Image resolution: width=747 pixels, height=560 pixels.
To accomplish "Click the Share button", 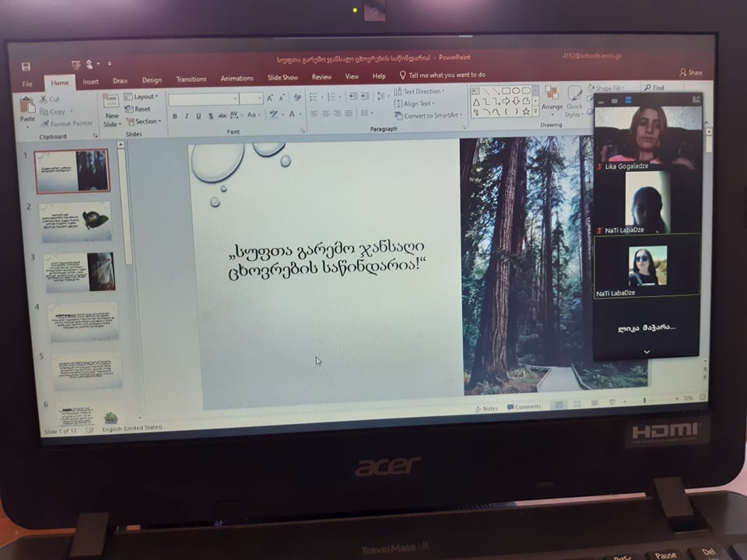I will (691, 72).
